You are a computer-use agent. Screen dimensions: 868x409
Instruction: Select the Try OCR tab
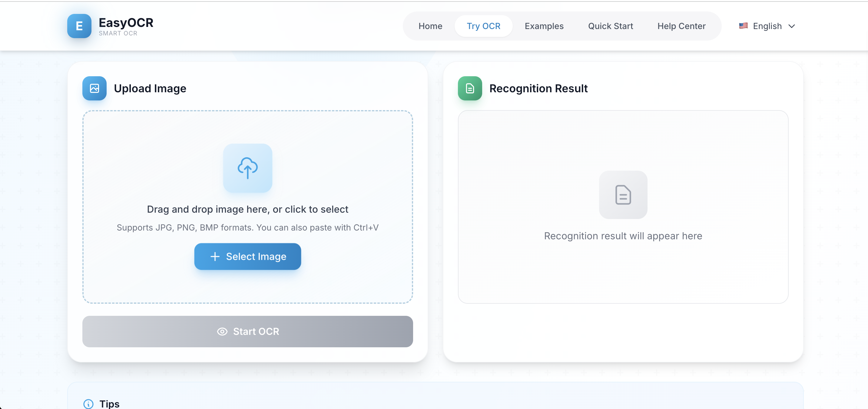[x=483, y=26]
